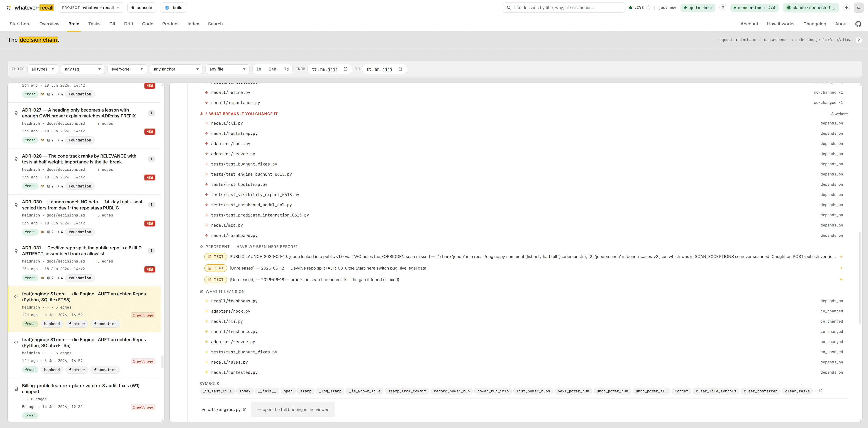Switch to the Tasks tab
Viewport: 868px width, 428px height.
[94, 24]
